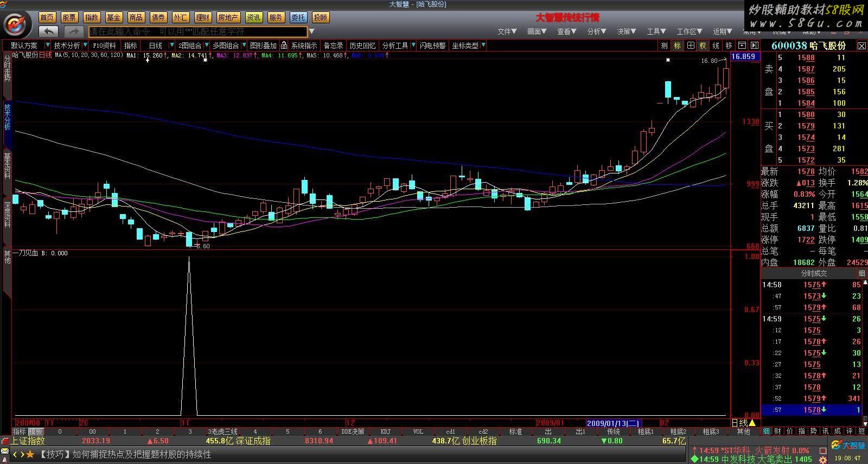Open the 资讯 news section
The image size is (868, 464).
click(x=253, y=17)
